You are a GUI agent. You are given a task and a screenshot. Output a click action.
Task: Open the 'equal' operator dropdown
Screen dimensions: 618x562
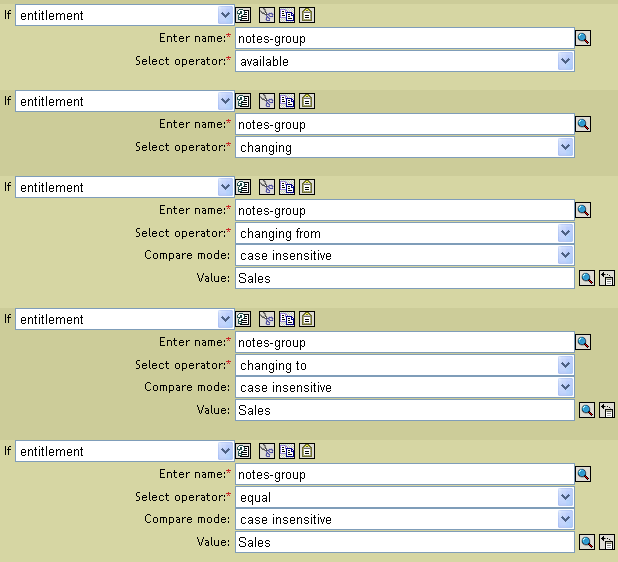566,498
